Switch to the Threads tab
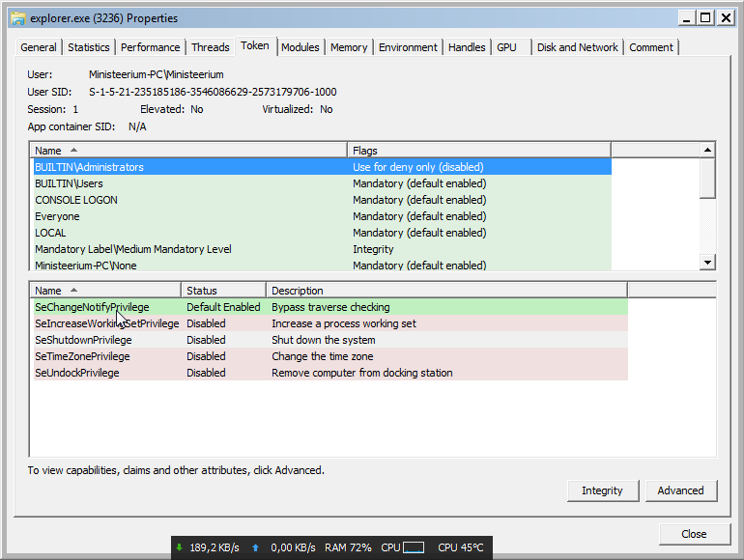The width and height of the screenshot is (744, 560). 210,47
